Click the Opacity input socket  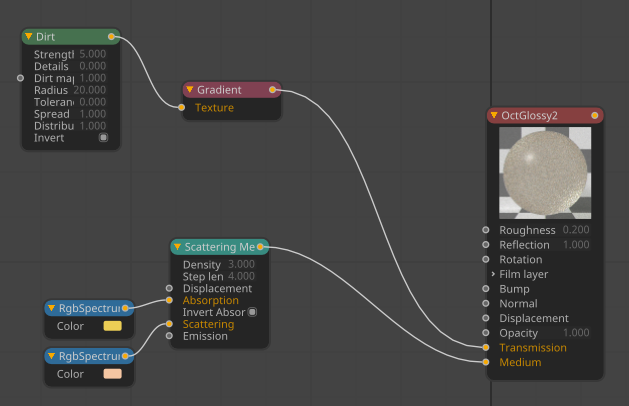[x=486, y=333]
